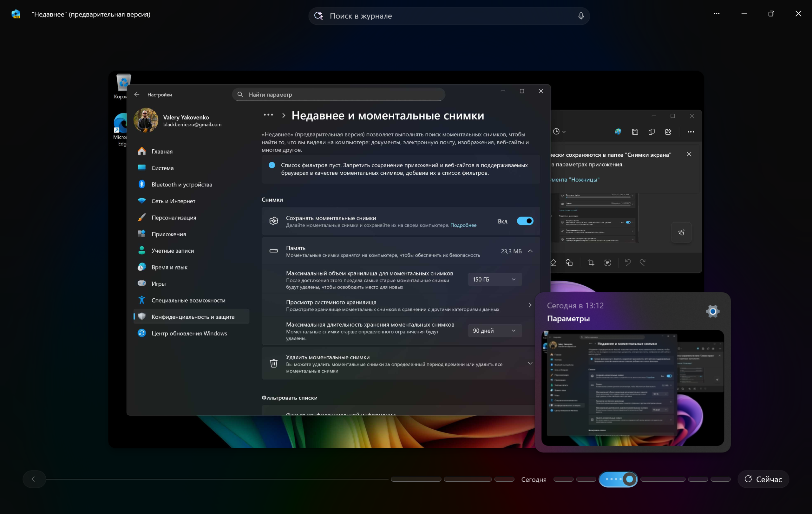Click the trash icon for deleting snapshots
Viewport: 812px width, 514px height.
coord(273,363)
